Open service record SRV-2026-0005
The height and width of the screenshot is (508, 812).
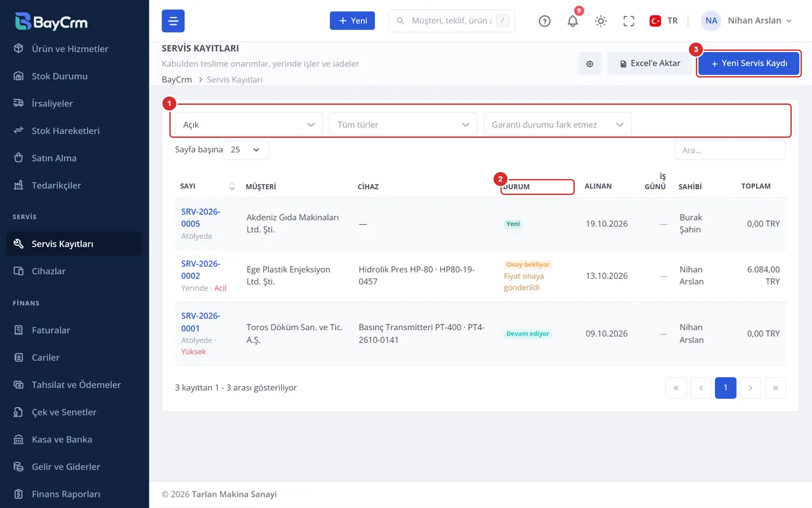coord(200,218)
